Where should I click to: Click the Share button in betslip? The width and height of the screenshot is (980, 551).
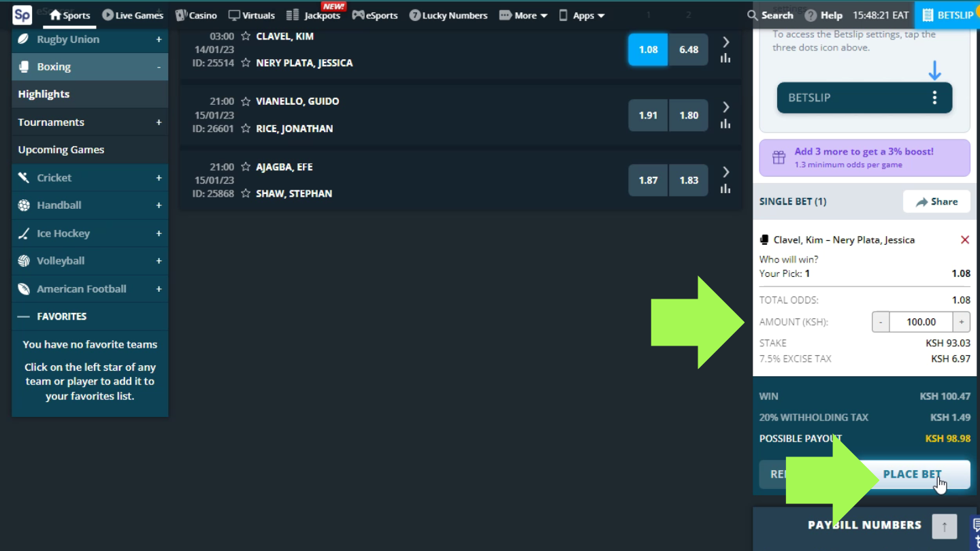pyautogui.click(x=936, y=201)
